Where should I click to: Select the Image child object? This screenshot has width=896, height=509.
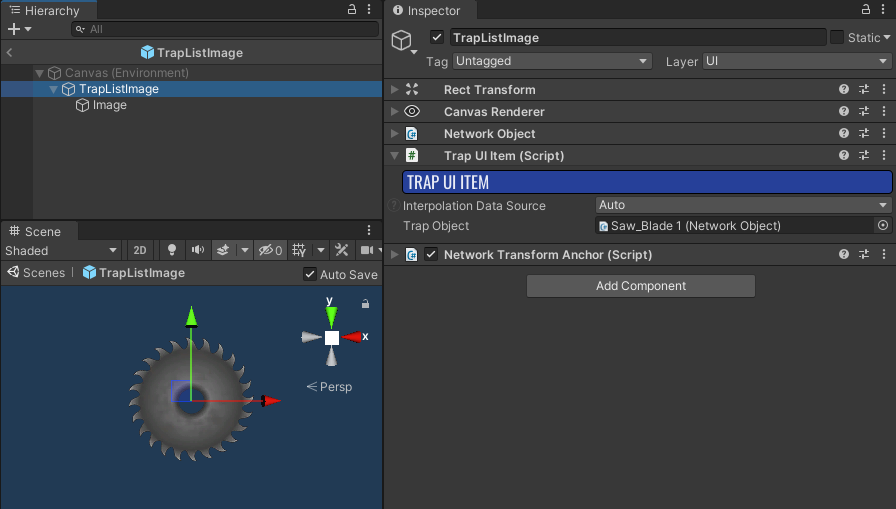tap(109, 105)
